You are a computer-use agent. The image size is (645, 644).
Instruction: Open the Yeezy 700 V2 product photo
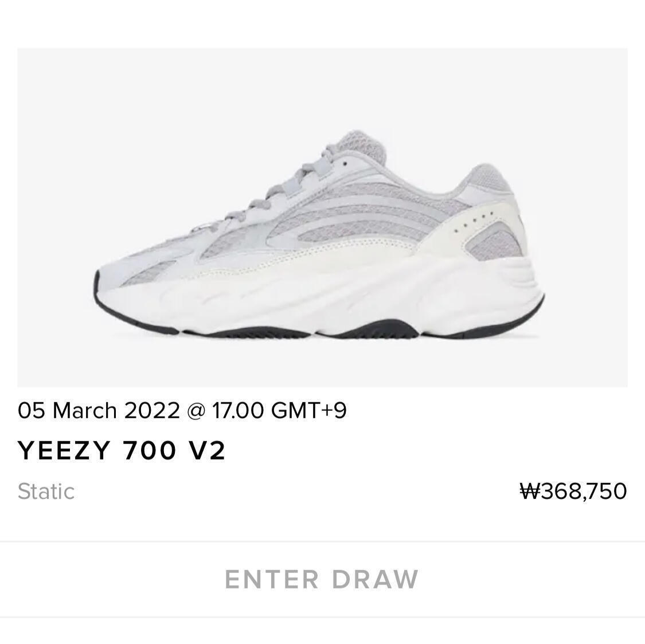[x=322, y=217]
